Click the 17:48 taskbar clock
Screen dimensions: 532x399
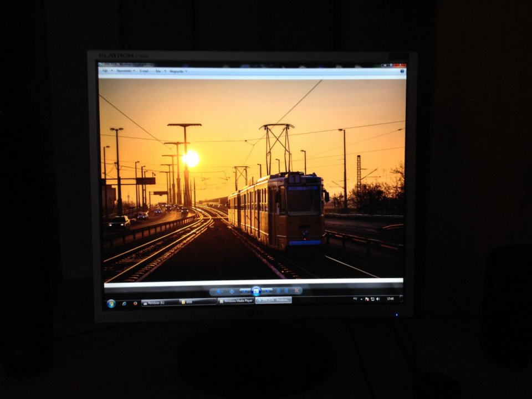click(390, 299)
